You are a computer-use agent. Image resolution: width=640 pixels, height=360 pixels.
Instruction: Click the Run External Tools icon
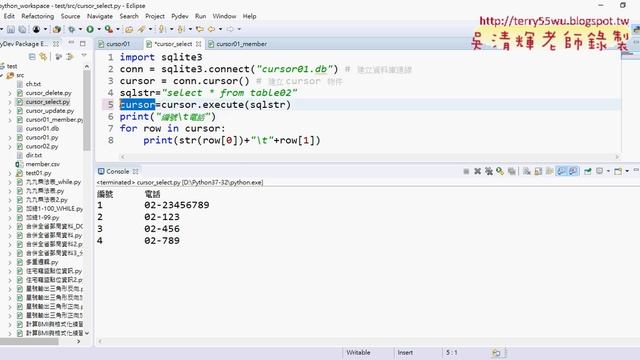point(109,29)
